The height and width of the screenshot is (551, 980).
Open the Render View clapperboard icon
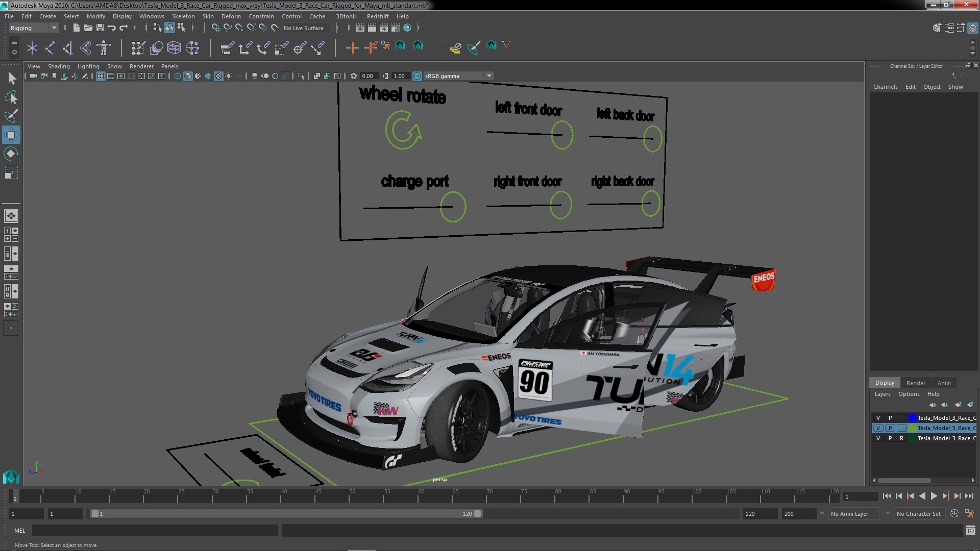coord(360,28)
